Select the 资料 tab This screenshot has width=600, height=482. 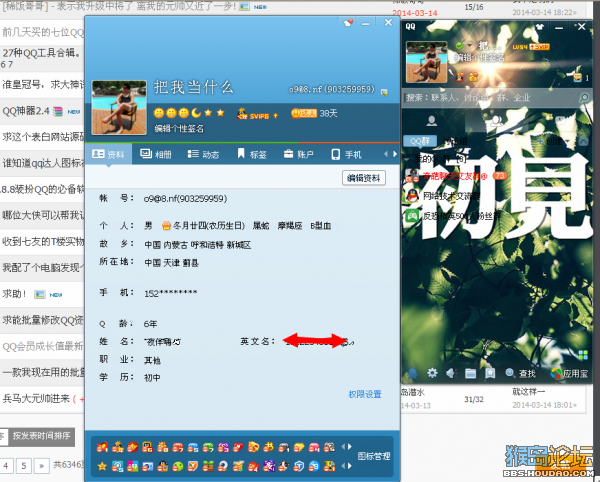(x=108, y=154)
